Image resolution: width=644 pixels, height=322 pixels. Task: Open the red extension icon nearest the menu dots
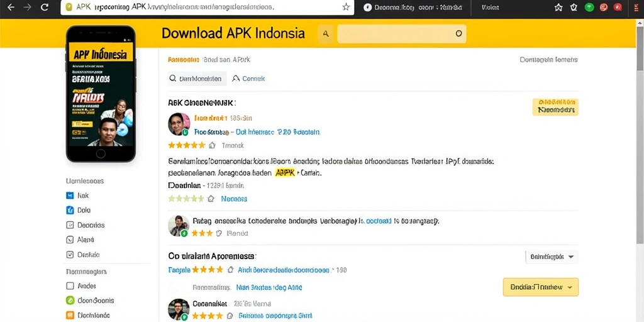tap(618, 8)
